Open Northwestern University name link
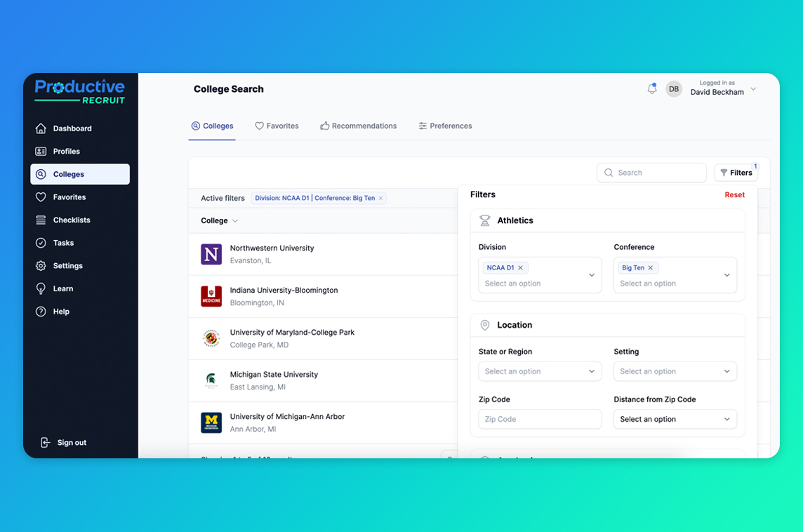Image resolution: width=803 pixels, height=532 pixels. [x=272, y=248]
